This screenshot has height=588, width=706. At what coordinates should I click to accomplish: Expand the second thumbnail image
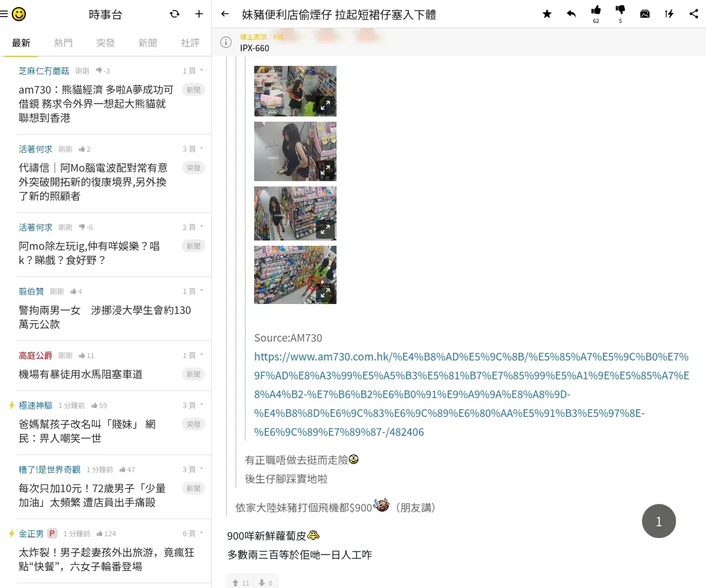pos(325,170)
